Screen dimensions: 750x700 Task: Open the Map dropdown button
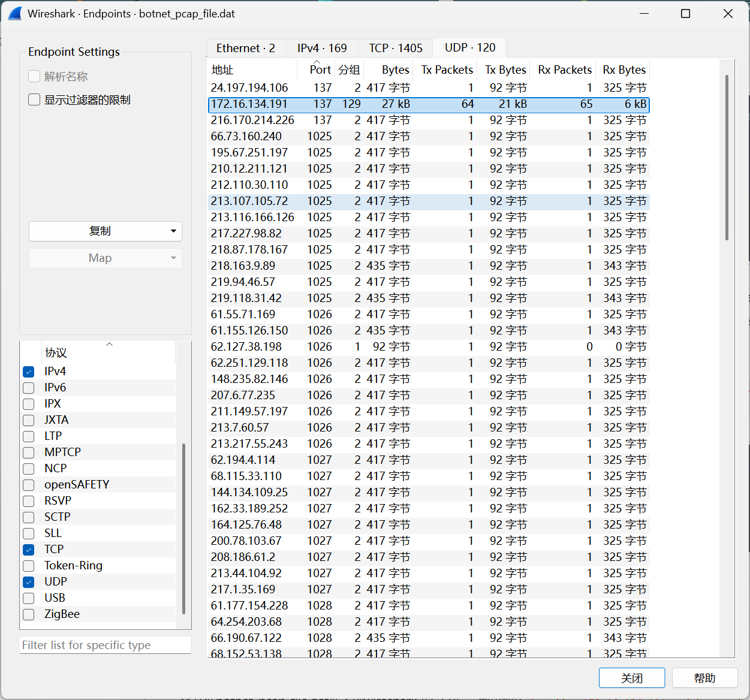pyautogui.click(x=106, y=258)
